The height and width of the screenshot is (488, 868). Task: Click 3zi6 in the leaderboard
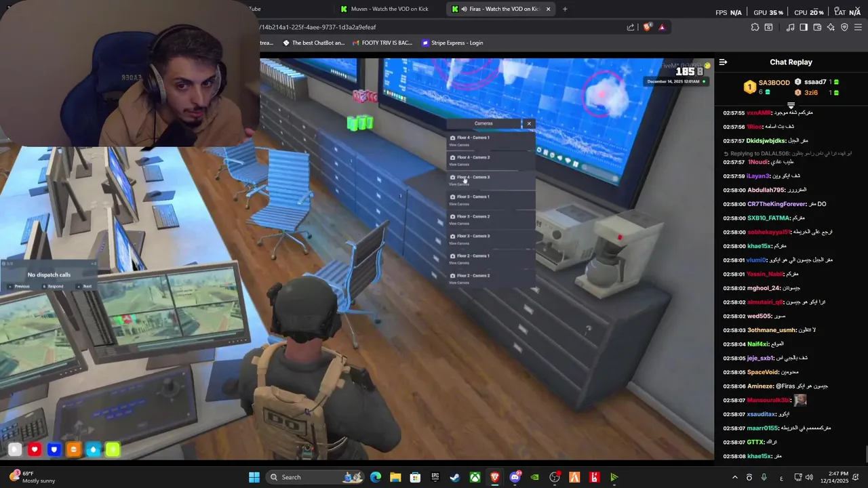811,92
